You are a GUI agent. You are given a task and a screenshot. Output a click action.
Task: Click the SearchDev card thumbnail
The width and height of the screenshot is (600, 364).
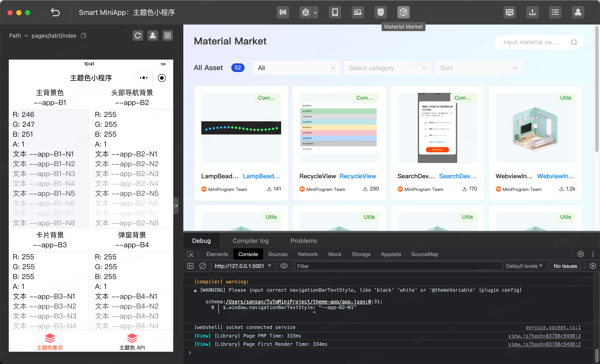point(437,128)
